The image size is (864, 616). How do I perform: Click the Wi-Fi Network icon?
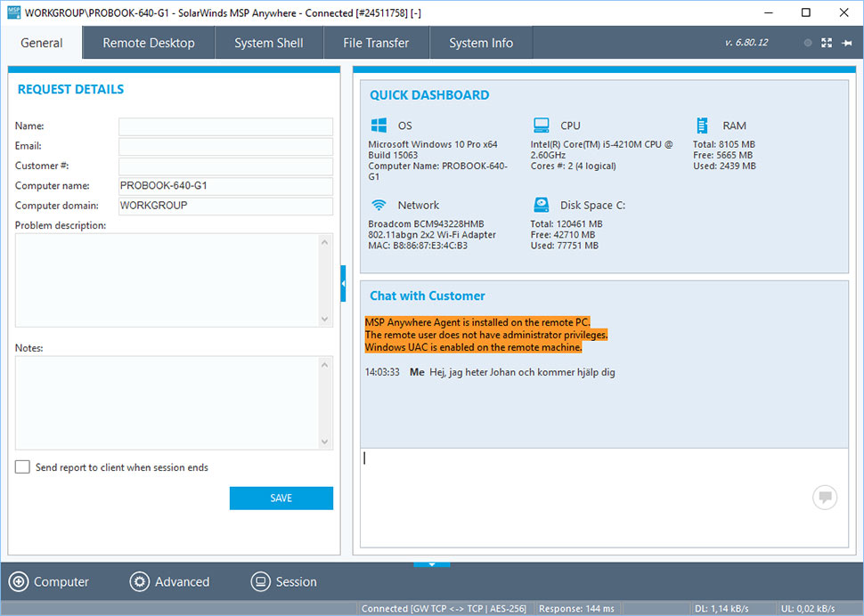379,205
